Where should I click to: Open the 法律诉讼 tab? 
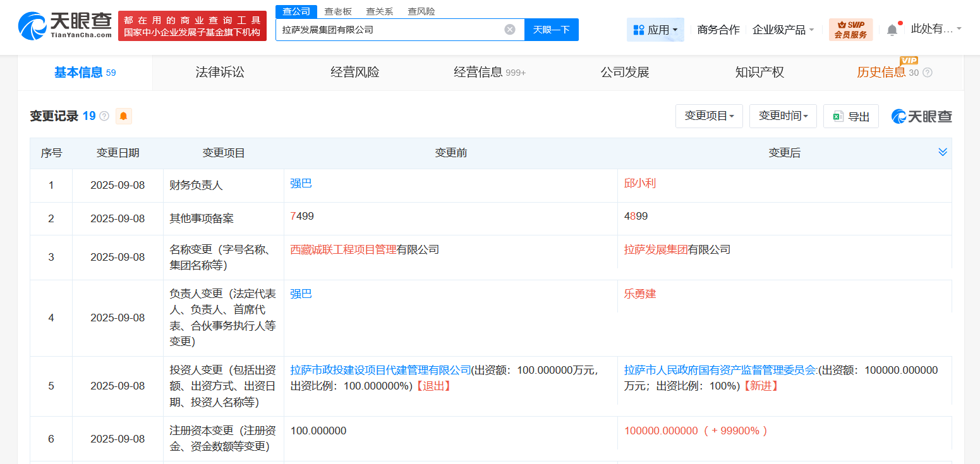click(220, 72)
